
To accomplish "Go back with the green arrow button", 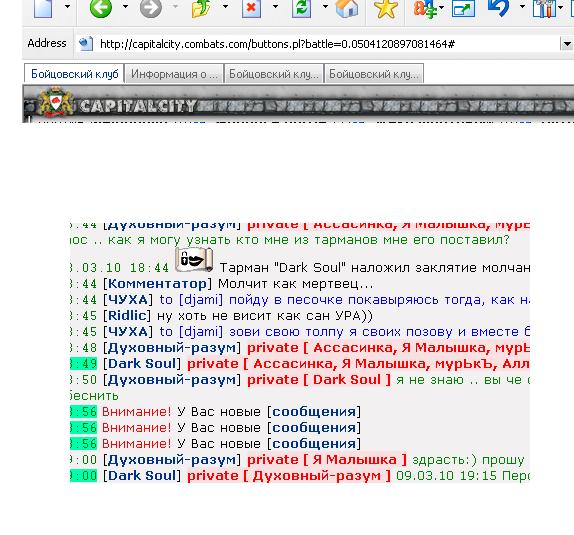I will 101,8.
